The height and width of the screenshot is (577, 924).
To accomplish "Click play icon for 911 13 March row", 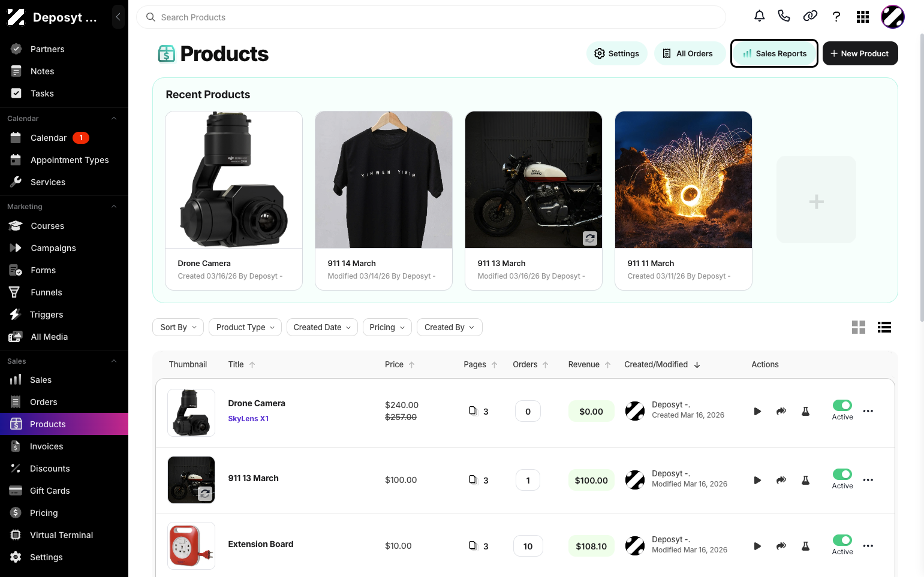I will click(x=757, y=480).
